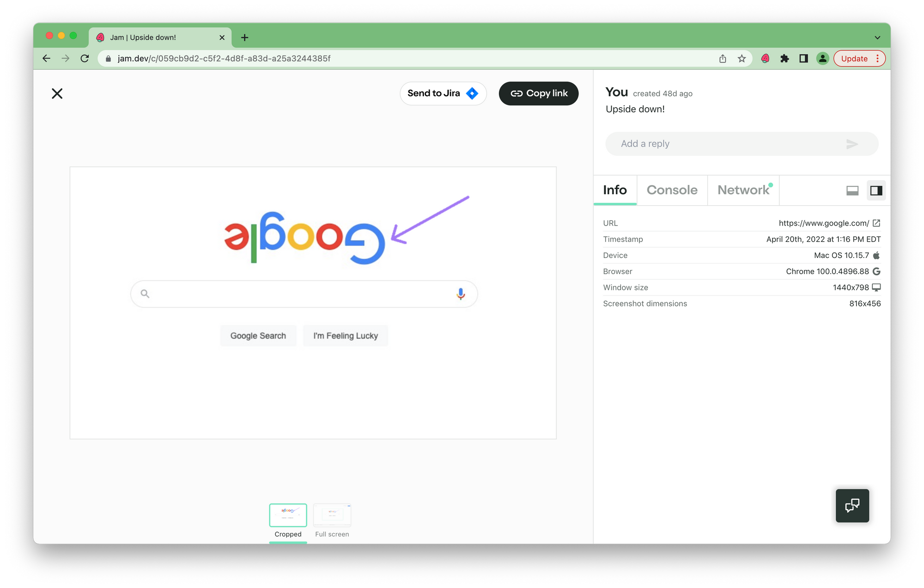Open the Chrome extensions puzzle icon
This screenshot has height=588, width=924.
tap(784, 59)
